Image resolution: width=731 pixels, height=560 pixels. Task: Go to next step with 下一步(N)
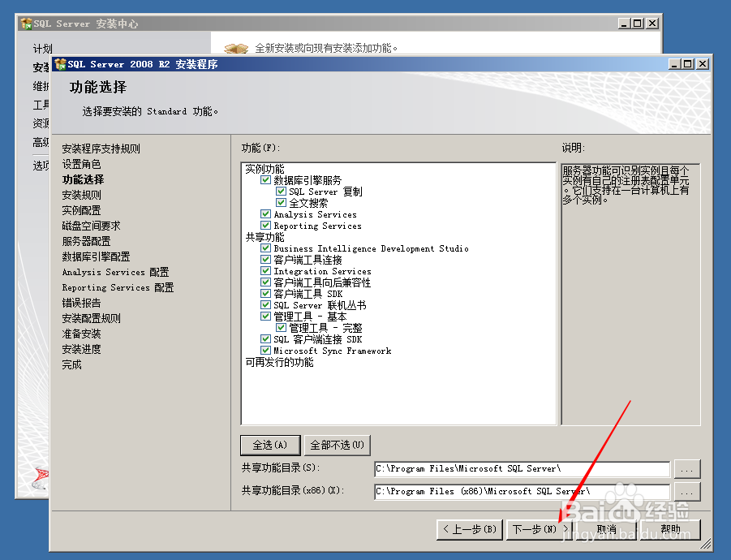coord(540,530)
